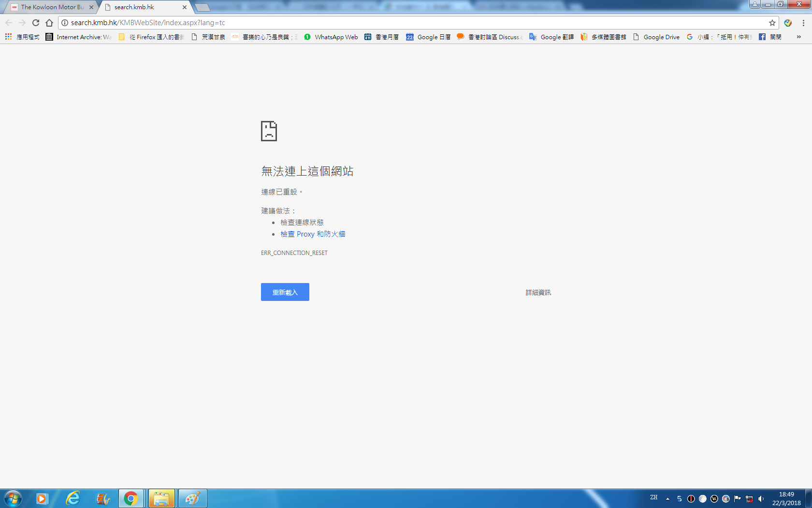The image size is (812, 508).
Task: Open a new tab
Action: pos(202,7)
